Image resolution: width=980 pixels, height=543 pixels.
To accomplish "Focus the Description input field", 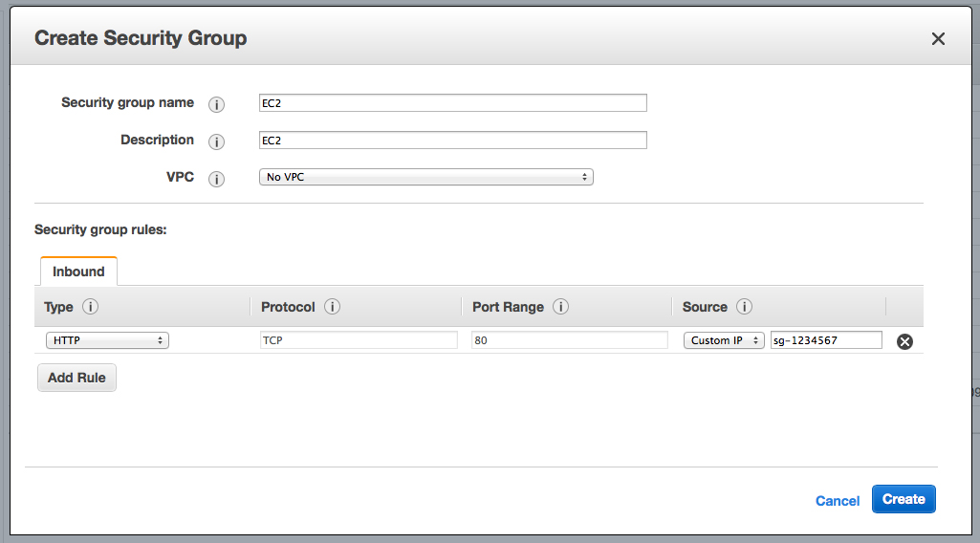I will pyautogui.click(x=453, y=141).
